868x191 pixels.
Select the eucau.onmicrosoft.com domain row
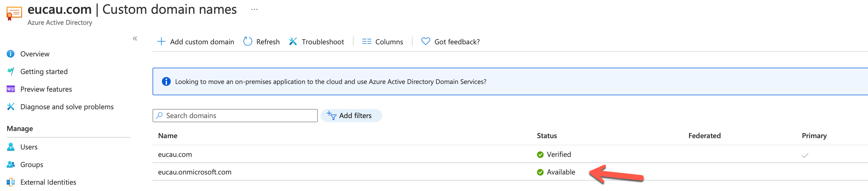[194, 172]
